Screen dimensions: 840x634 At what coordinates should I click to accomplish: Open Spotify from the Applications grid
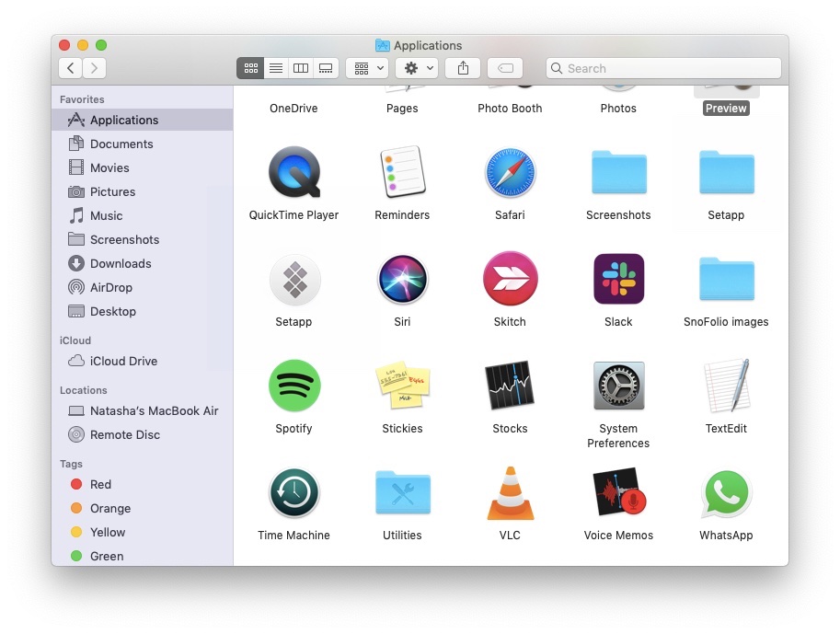(293, 386)
